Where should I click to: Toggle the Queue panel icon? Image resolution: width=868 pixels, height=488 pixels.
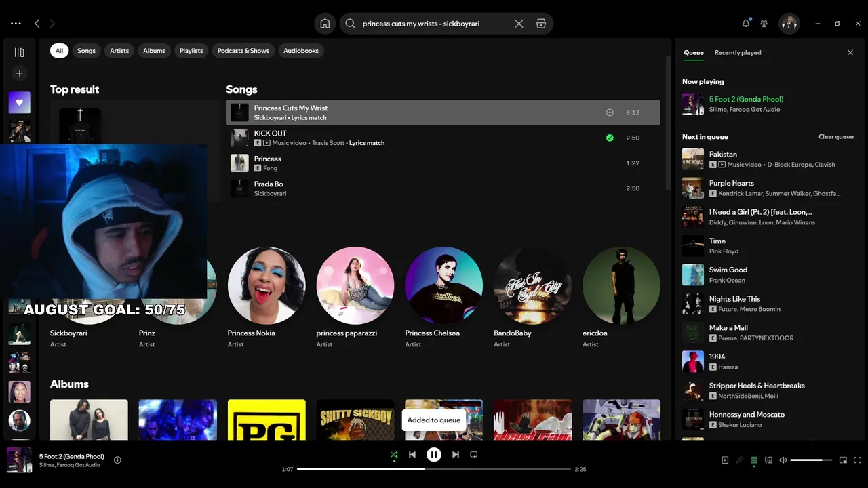point(754,460)
